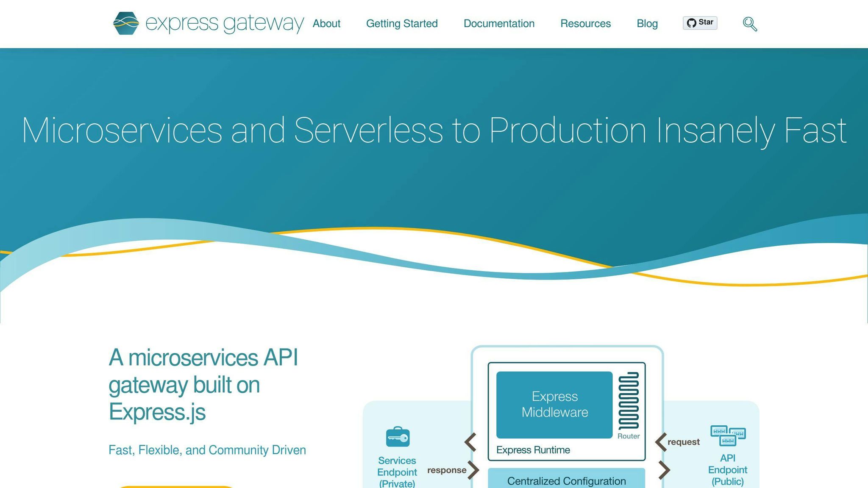Click the Centralized Configuration block
Screen dimensions: 868x488
click(567, 481)
